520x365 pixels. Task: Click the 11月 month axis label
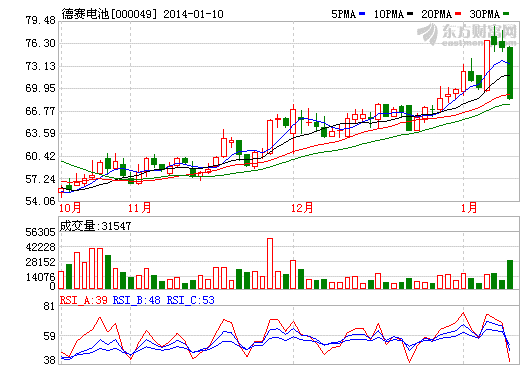click(140, 208)
